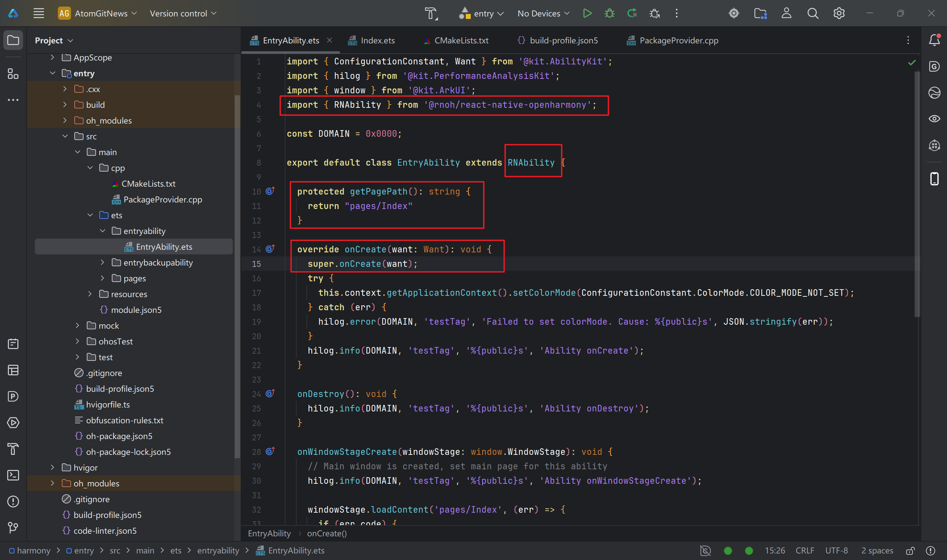Toggle the Previewer eye icon on right sidebar
This screenshot has height=560, width=947.
[934, 119]
